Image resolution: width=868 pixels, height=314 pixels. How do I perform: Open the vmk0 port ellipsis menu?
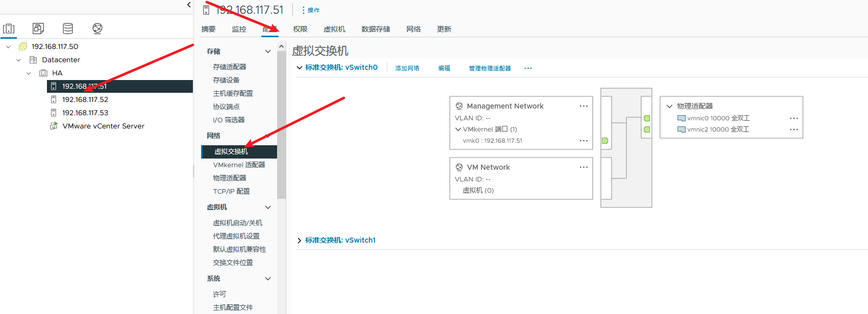point(583,141)
